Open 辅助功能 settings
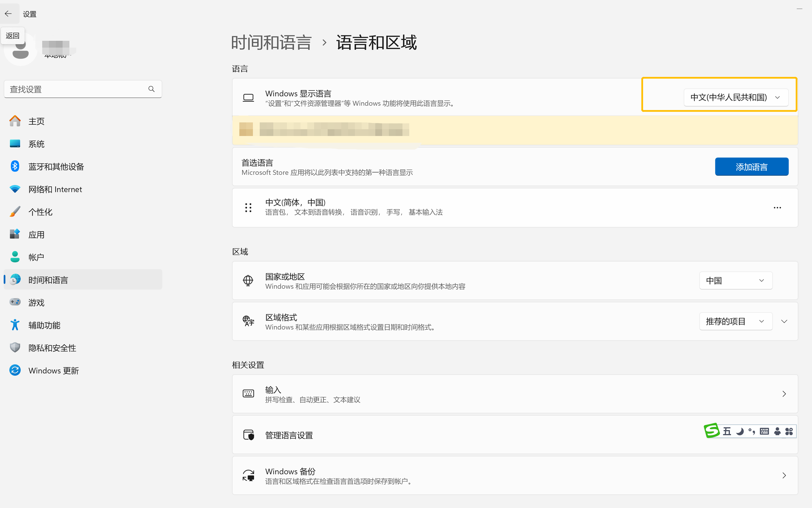812x508 pixels. click(x=83, y=325)
